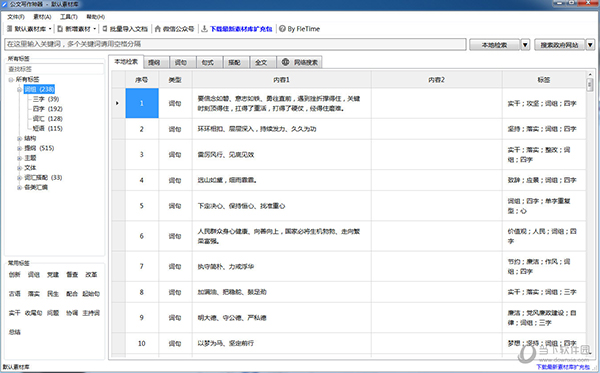
Task: Expand the 各类汇编 tree node
Action: 19,187
